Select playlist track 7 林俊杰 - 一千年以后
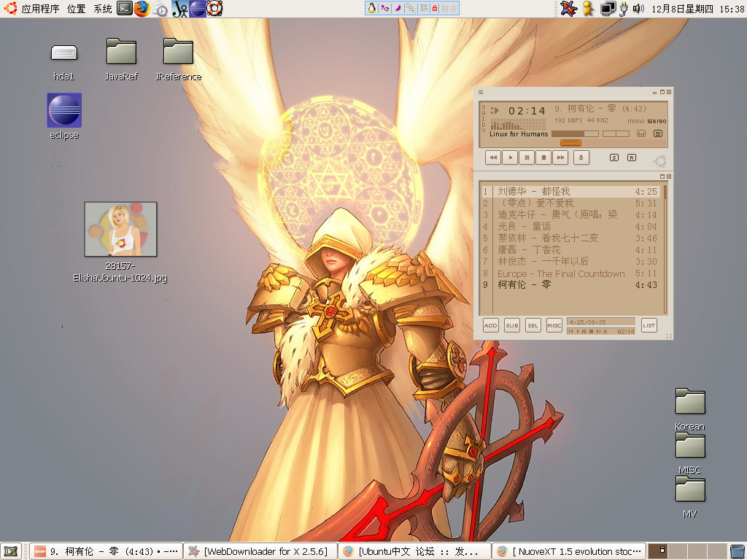 (x=570, y=262)
